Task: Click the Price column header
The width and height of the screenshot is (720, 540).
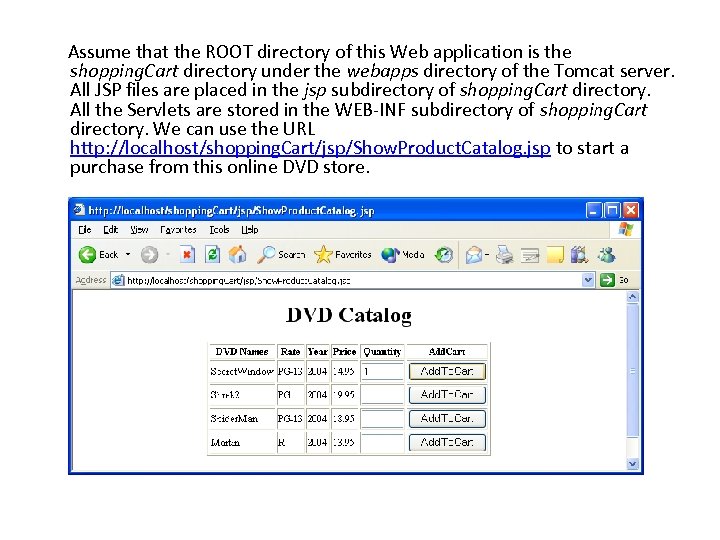Action: coord(344,352)
